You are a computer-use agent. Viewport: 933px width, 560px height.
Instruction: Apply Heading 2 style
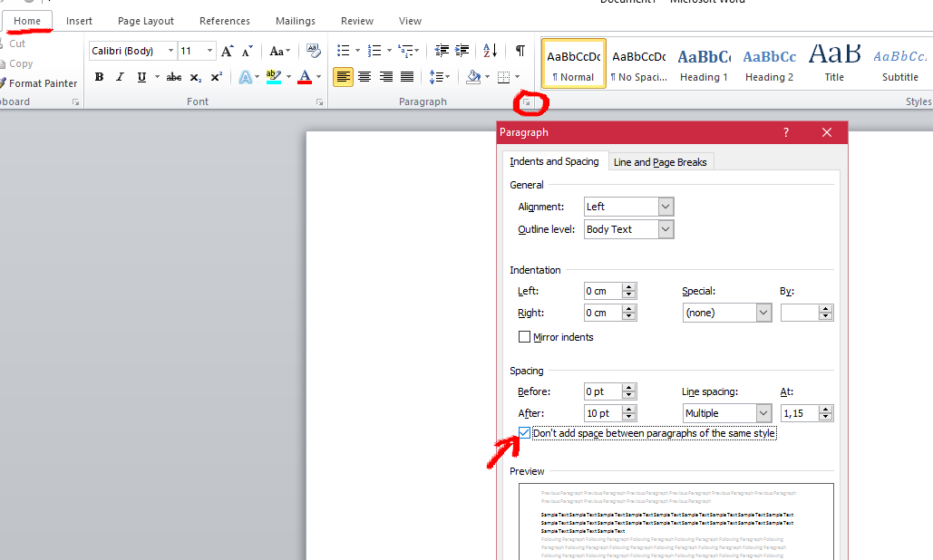click(x=770, y=63)
